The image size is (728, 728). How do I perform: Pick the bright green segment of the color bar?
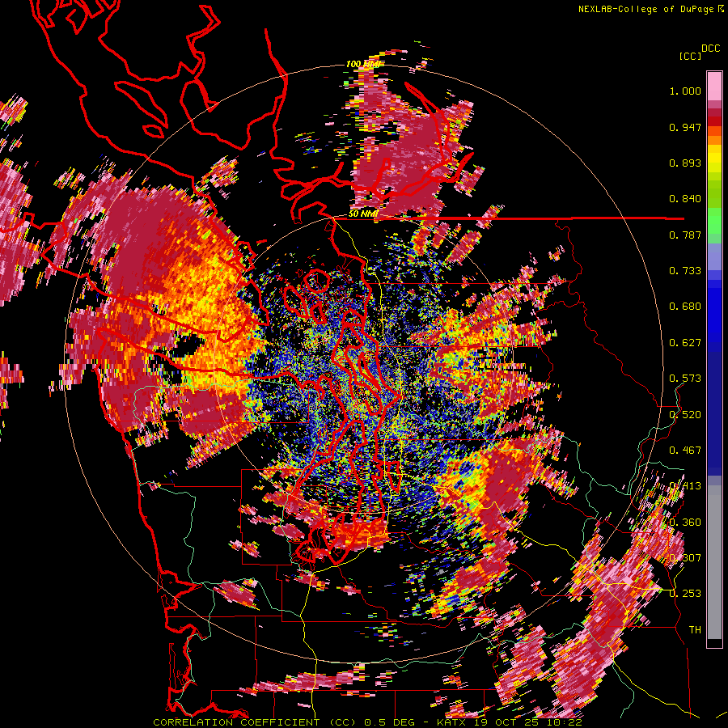(714, 220)
